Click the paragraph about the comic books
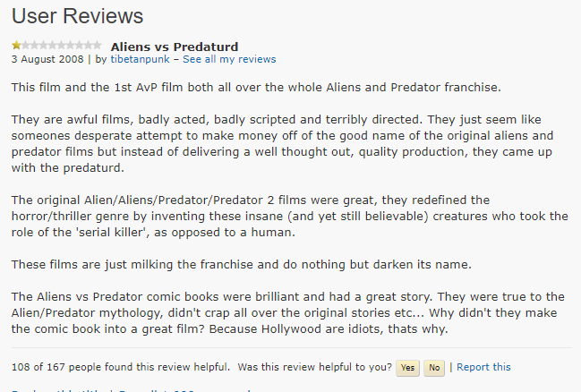 click(x=288, y=313)
